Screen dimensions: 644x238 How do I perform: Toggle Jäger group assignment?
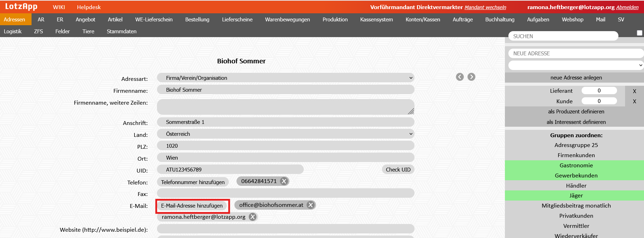(x=576, y=196)
